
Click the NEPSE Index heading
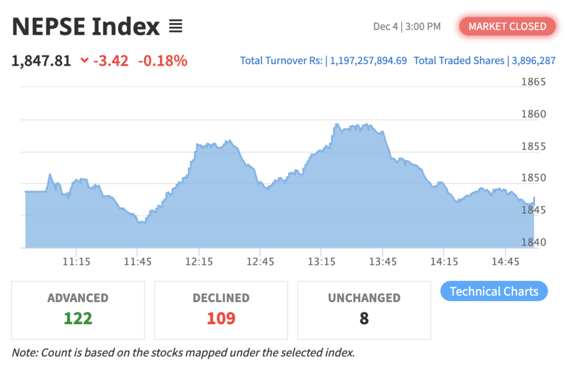[x=86, y=27]
